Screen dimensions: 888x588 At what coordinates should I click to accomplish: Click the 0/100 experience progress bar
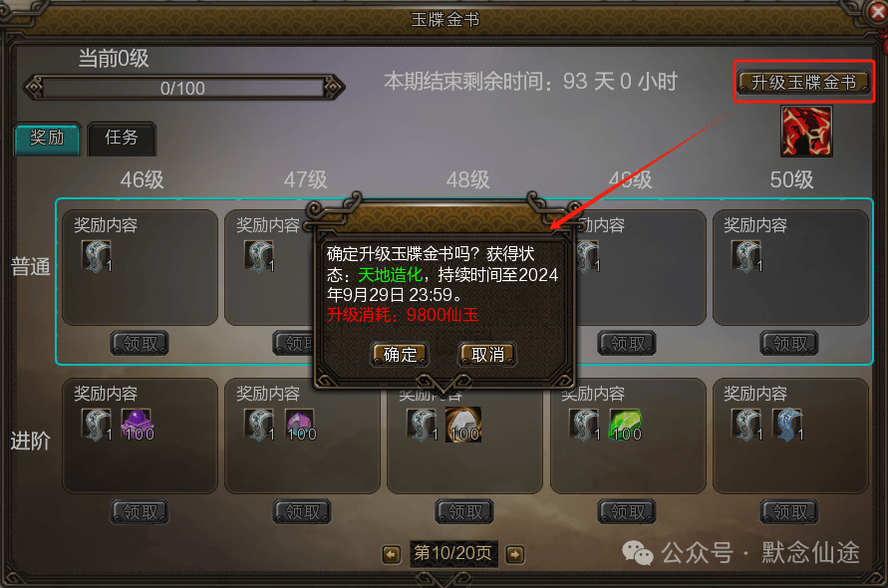pos(183,89)
